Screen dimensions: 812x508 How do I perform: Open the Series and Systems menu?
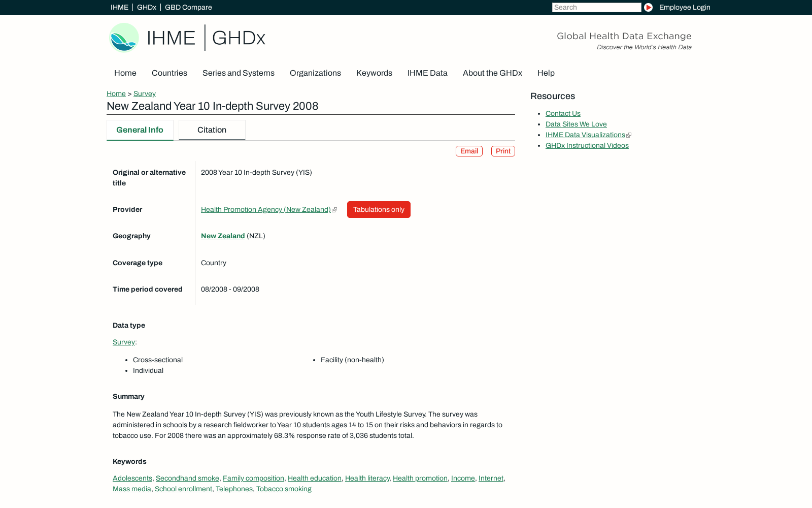click(239, 73)
